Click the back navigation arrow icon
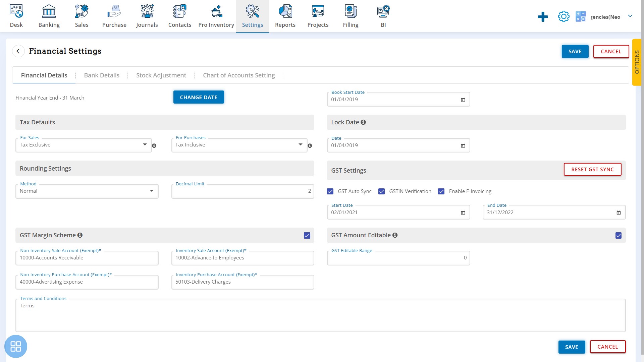This screenshot has height=362, width=644. 18,51
